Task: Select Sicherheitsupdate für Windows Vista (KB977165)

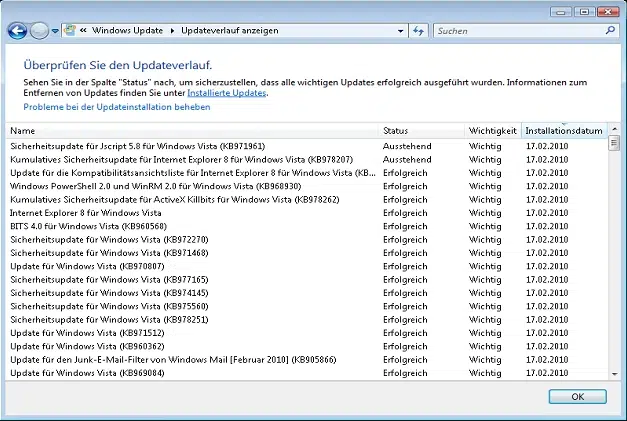Action: pos(307,279)
